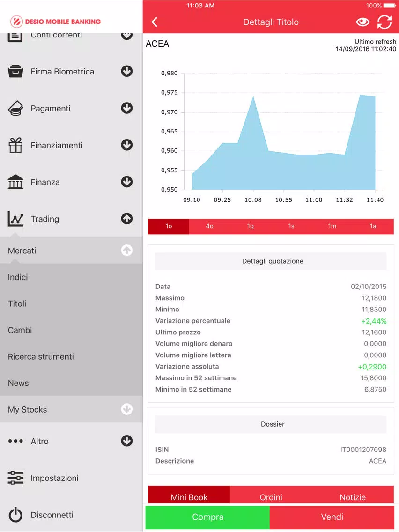Open Impostazioni sliders icon
This screenshot has height=532, width=399.
[15, 478]
